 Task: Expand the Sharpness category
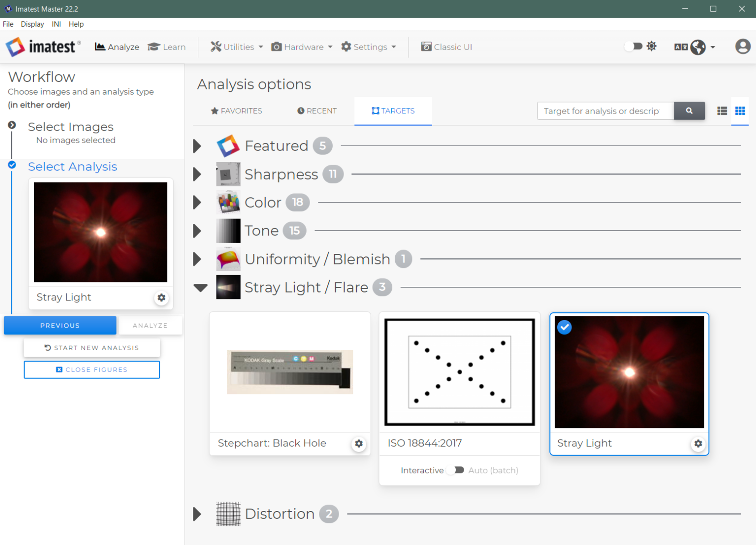197,174
